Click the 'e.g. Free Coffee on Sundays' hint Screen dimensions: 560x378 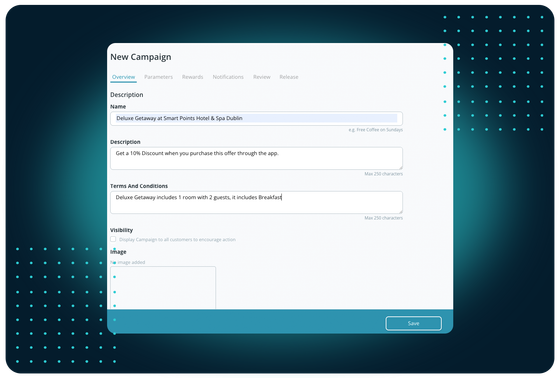coord(376,130)
